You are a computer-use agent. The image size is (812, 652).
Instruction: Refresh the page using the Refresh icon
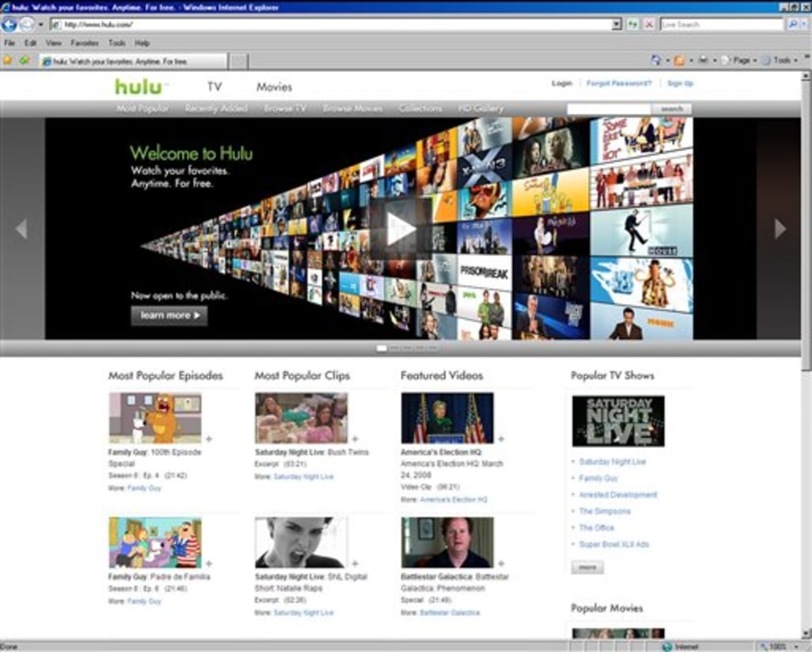coord(632,25)
